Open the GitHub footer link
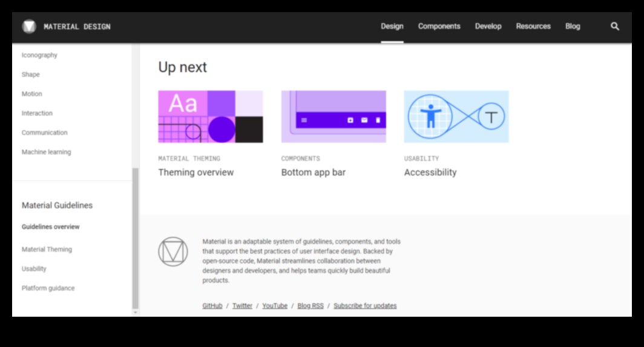Screen dimensions: 644x347 coord(212,306)
